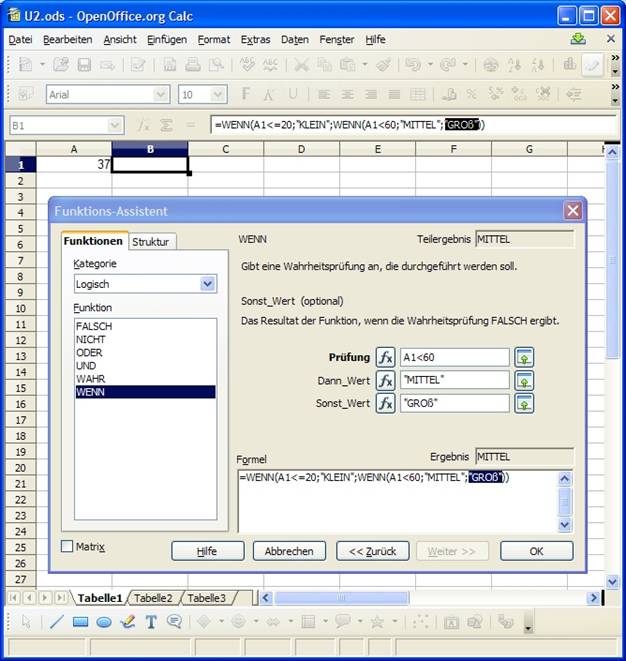Switch to sheet tab Tabelle2
The width and height of the screenshot is (626, 661).
153,598
